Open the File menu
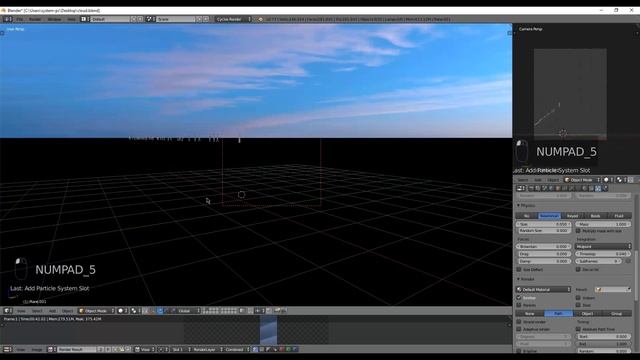 (20, 19)
